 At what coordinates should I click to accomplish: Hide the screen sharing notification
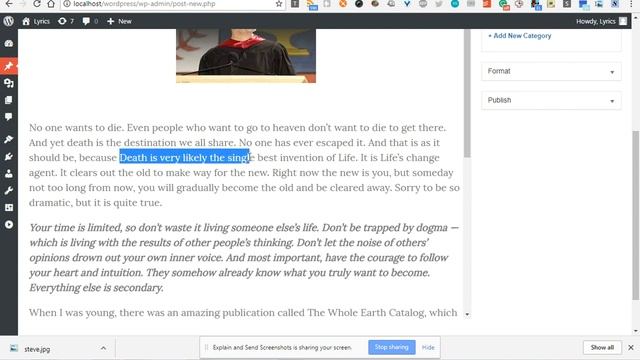pos(428,347)
